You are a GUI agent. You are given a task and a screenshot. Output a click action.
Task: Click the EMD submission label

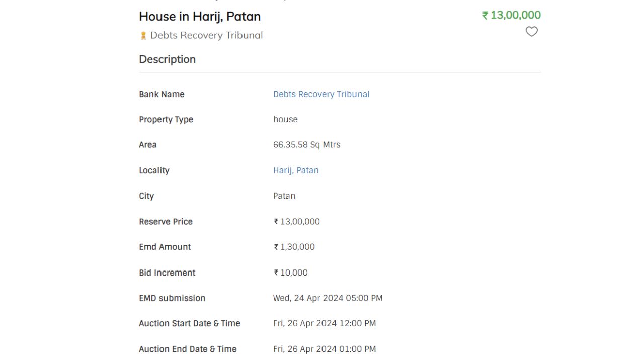coord(172,298)
